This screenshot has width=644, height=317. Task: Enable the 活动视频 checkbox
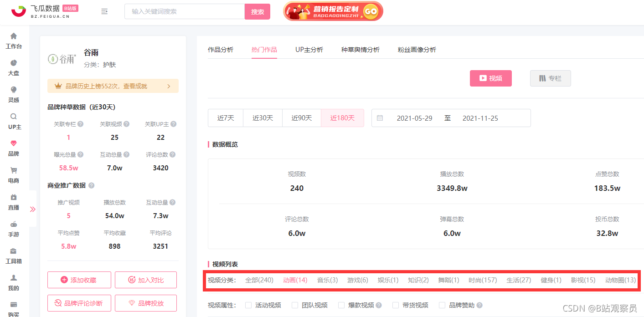click(248, 305)
